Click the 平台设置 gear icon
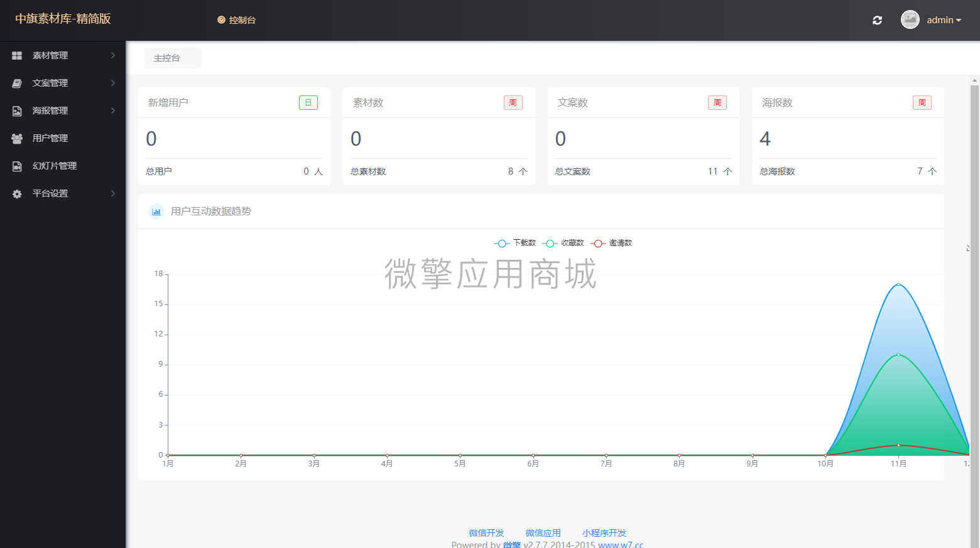 (17, 193)
